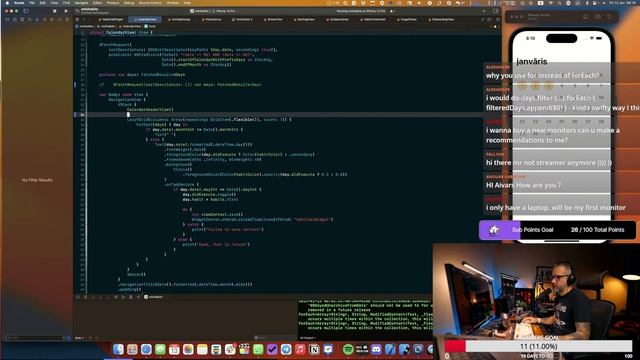Open the Test navigator

pos(44,19)
